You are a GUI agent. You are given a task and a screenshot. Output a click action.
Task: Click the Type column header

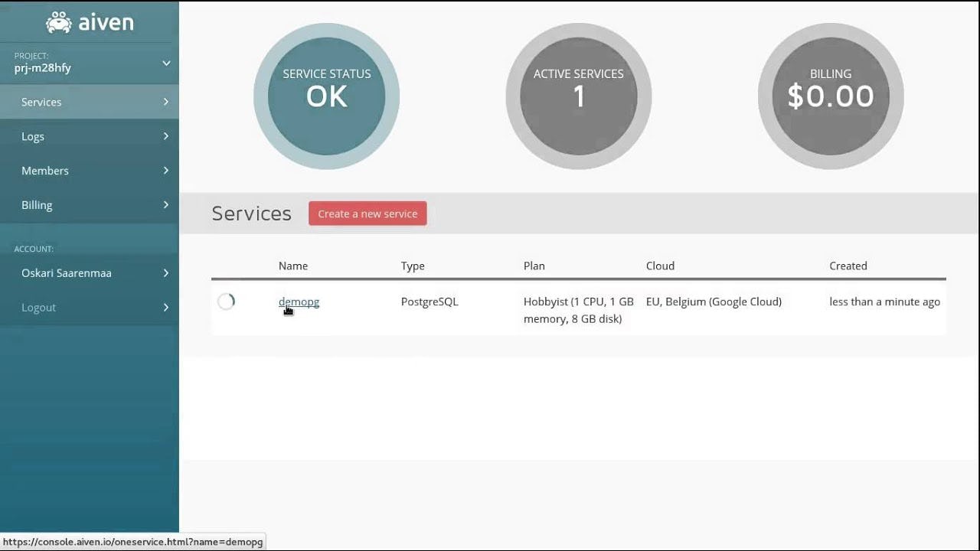(x=413, y=266)
